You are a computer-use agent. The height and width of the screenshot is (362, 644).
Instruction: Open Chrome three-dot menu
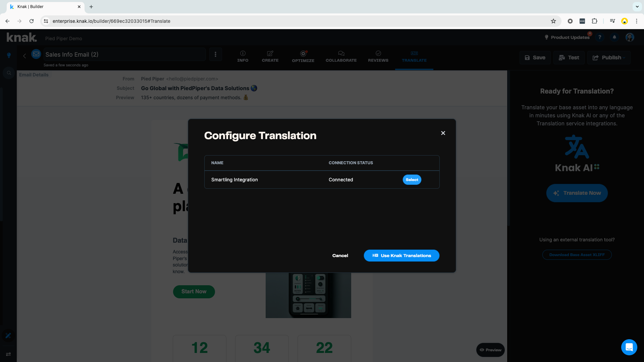point(637,21)
